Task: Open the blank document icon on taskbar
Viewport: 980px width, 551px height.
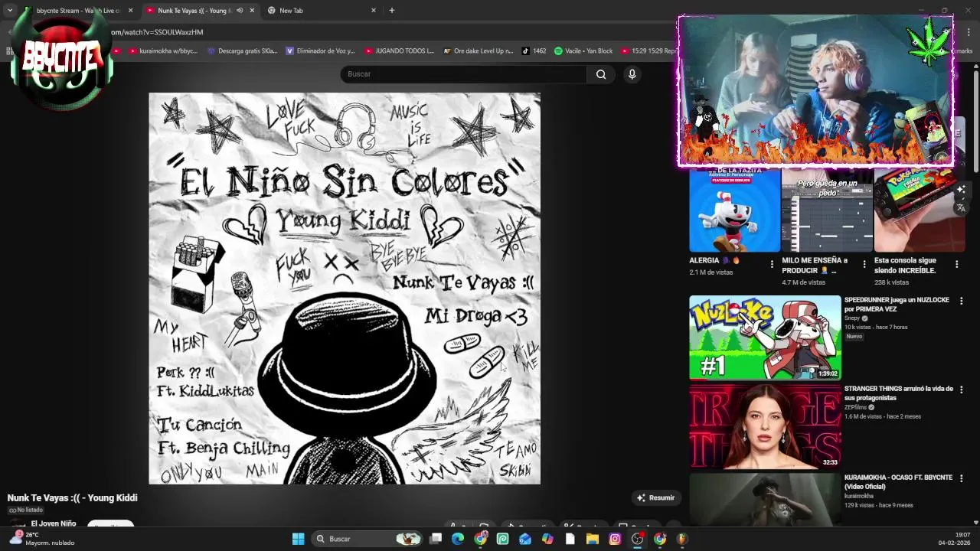Action: tap(570, 539)
